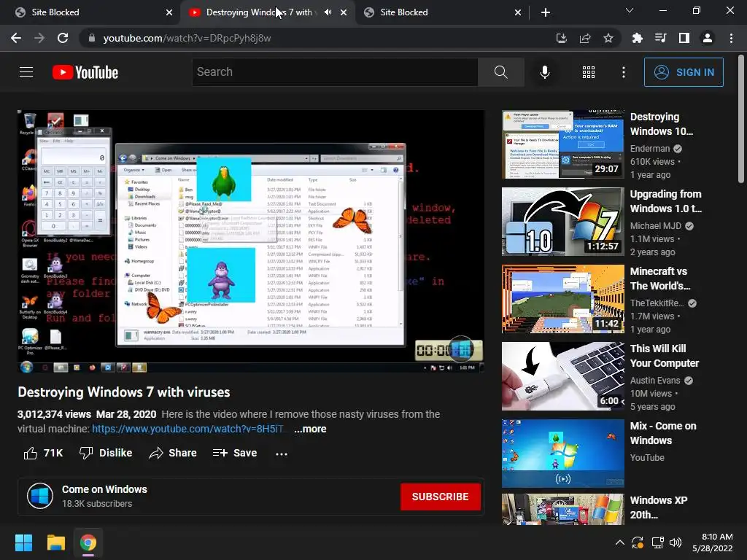Open a new browser tab
747x560 pixels.
point(546,12)
